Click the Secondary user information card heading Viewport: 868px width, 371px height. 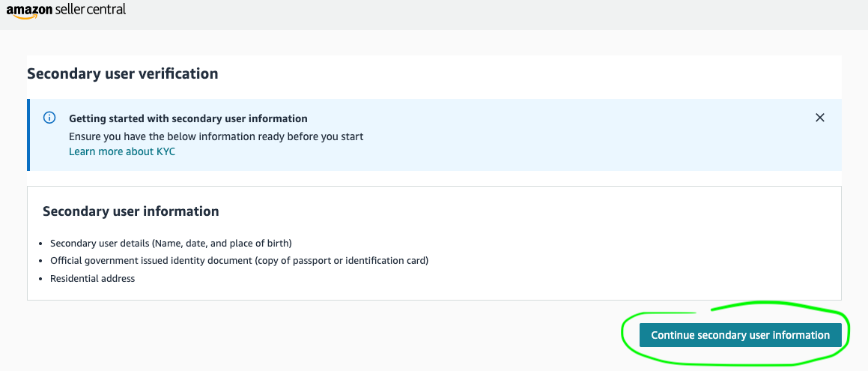130,211
